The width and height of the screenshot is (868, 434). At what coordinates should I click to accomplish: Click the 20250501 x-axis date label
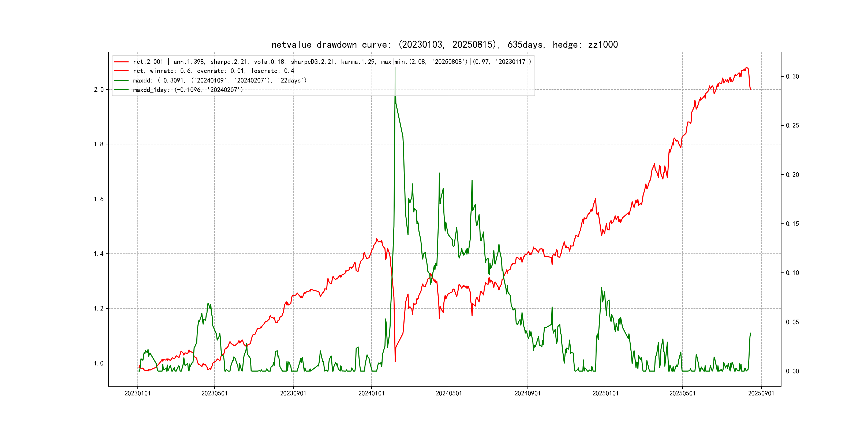click(682, 394)
